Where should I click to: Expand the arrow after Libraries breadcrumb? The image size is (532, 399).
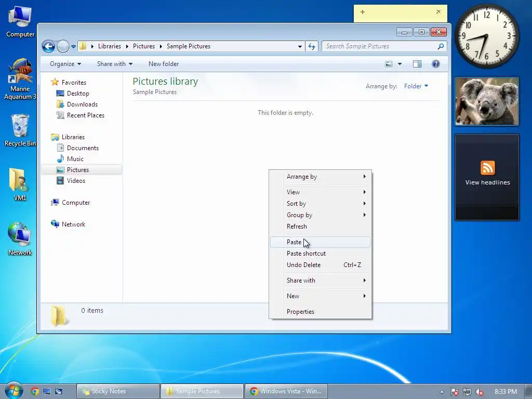tap(127, 46)
